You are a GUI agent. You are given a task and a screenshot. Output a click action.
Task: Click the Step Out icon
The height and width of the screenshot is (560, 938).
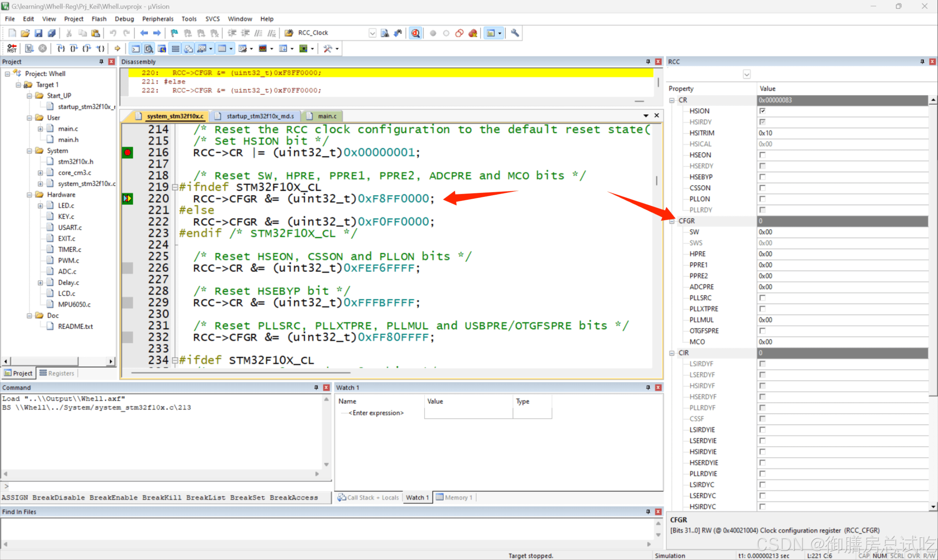point(87,48)
